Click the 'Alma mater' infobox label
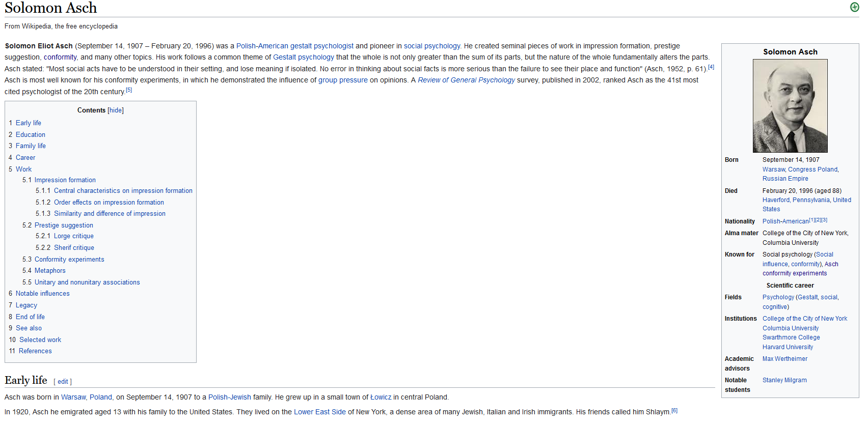This screenshot has width=868, height=425. tap(742, 233)
